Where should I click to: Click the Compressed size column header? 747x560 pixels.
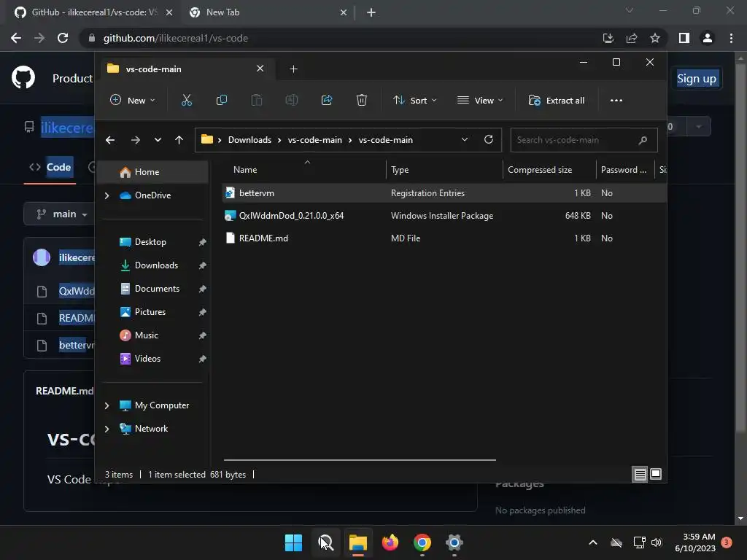(549, 169)
